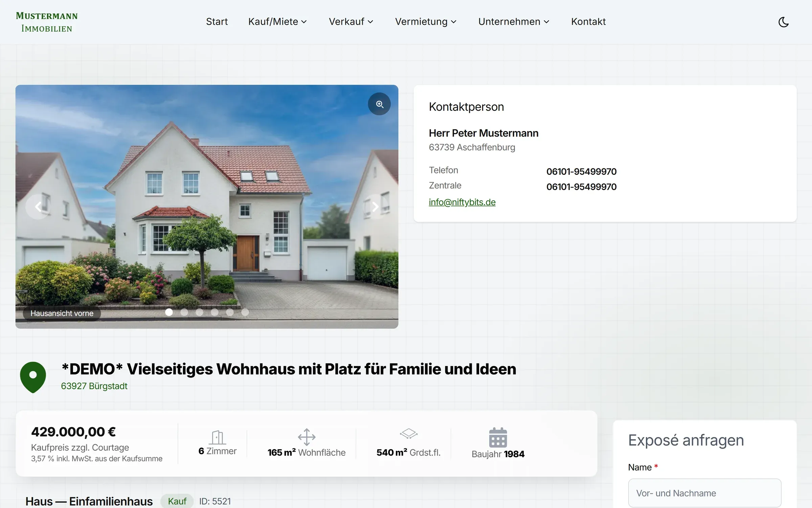
Task: Click the house front view photo
Action: tap(207, 207)
